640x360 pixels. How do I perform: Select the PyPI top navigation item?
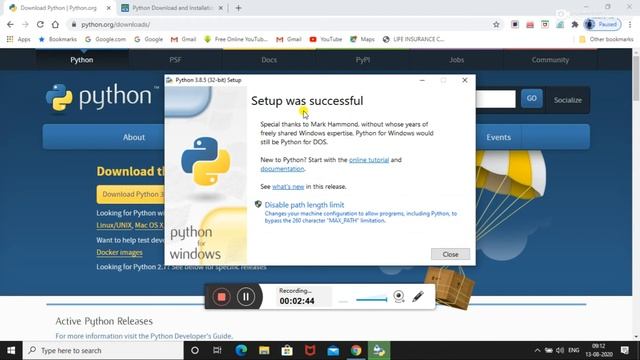(x=362, y=60)
